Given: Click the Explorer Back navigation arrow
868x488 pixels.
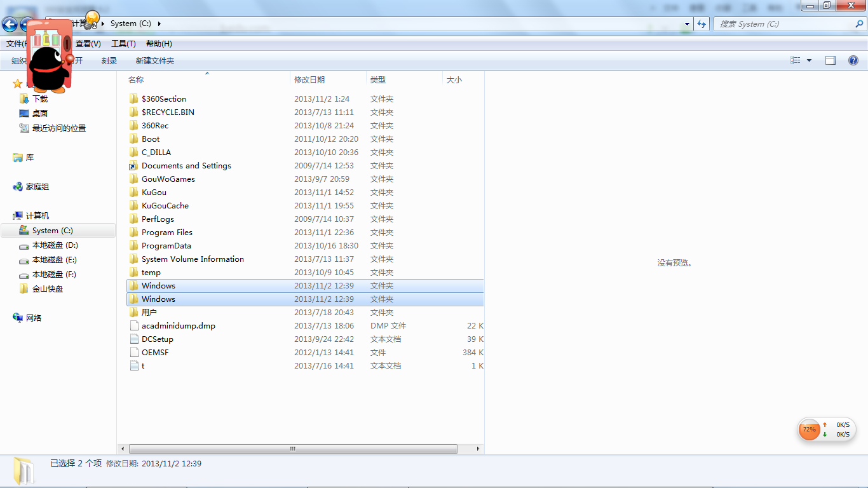Looking at the screenshot, I should point(10,24).
